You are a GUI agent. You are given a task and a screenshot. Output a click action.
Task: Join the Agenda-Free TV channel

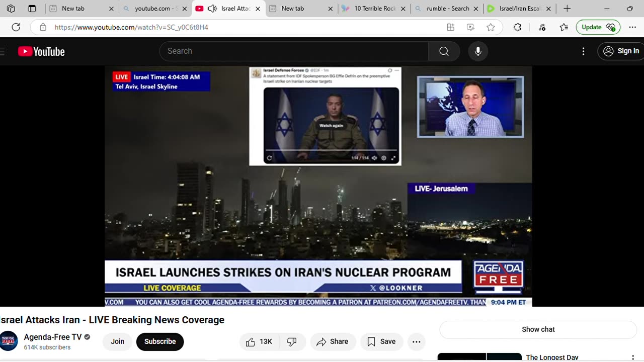pos(117,342)
